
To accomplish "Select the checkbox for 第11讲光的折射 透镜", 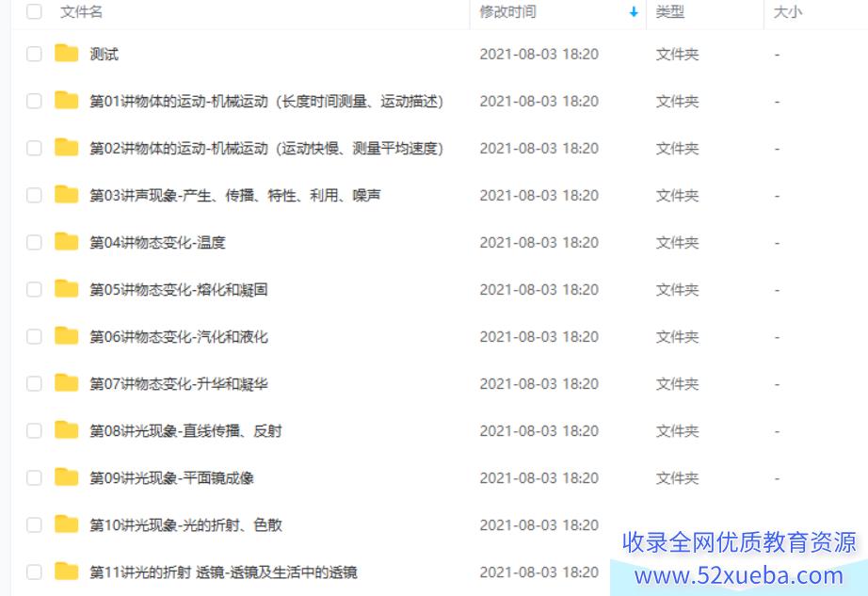I will click(x=34, y=572).
